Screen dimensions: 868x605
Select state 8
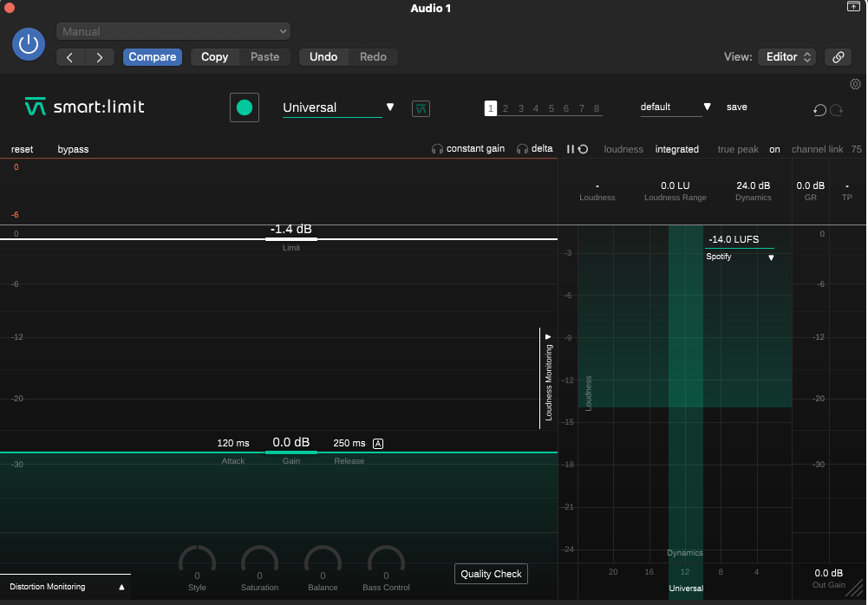click(597, 108)
